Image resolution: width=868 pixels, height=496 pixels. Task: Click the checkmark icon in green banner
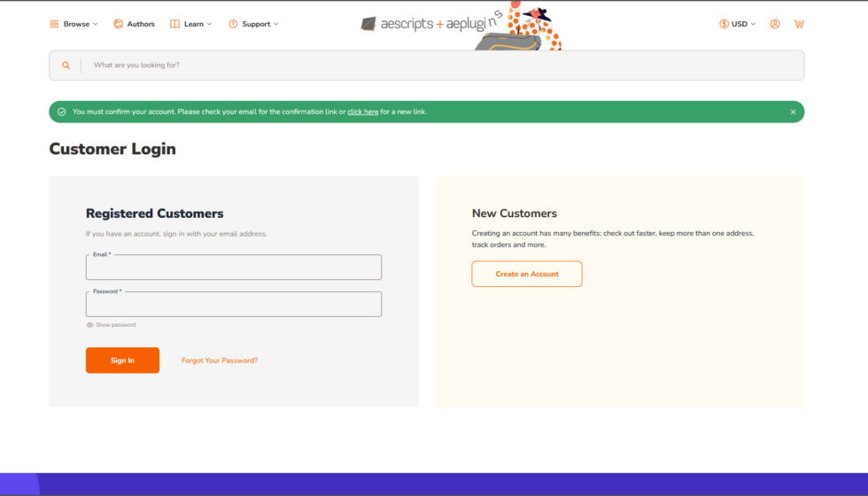[x=61, y=112]
